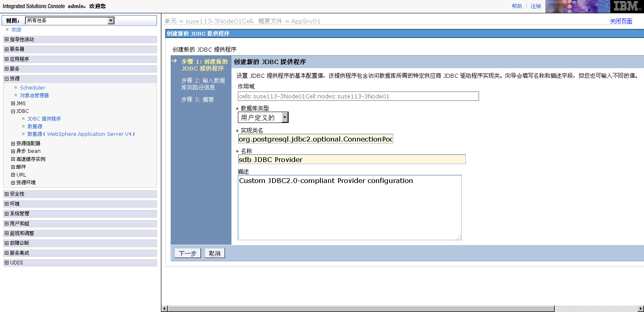Expand the JMS tree node
Image resolution: width=644 pixels, height=312 pixels.
[x=13, y=104]
